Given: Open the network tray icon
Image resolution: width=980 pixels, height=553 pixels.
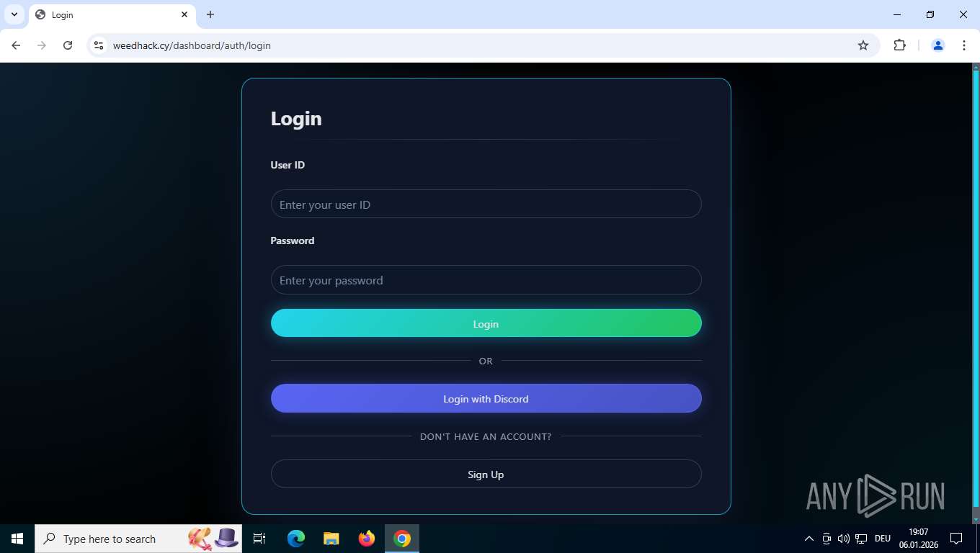Looking at the screenshot, I should pos(861,539).
